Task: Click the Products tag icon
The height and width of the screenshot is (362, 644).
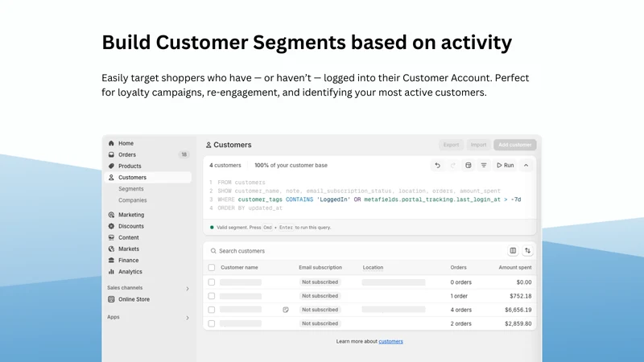Action: [111, 166]
